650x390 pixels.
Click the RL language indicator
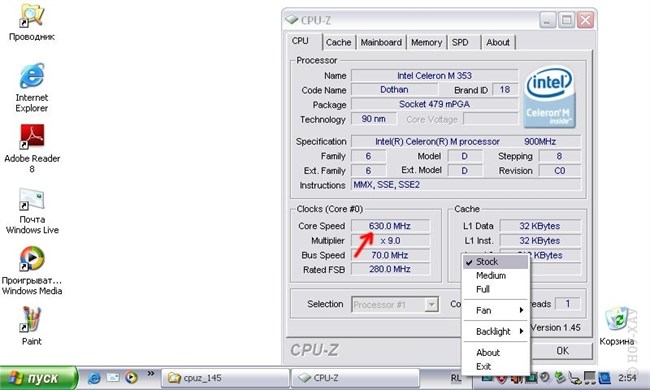click(456, 378)
